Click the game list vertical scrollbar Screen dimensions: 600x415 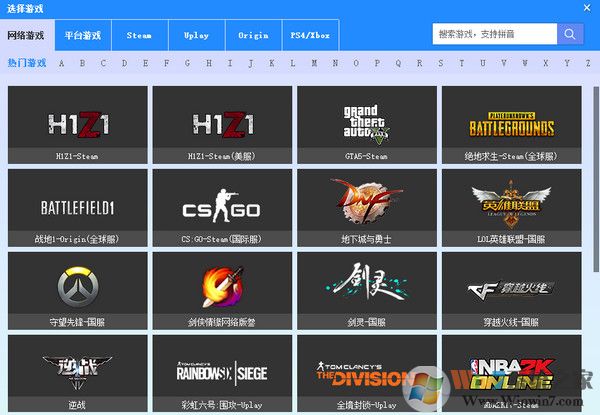click(x=596, y=179)
